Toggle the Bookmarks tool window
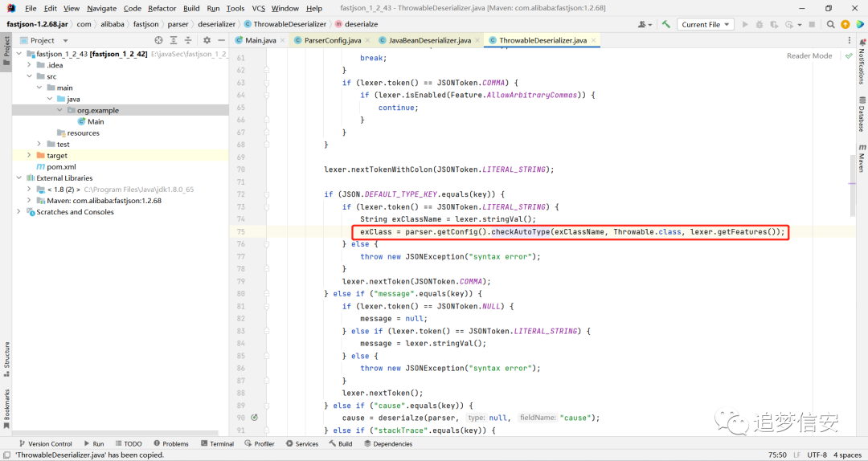This screenshot has height=461, width=868. [6, 409]
